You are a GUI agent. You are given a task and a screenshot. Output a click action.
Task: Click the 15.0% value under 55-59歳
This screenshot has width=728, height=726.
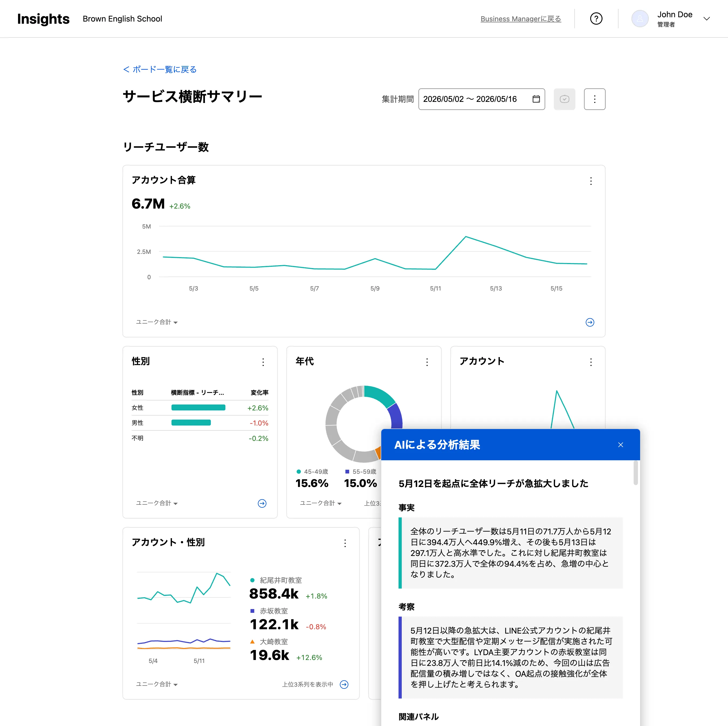pos(360,483)
